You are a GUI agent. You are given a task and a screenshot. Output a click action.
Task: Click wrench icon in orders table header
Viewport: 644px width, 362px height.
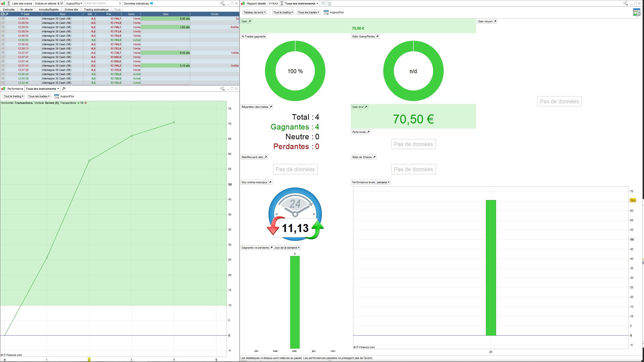coord(7,14)
